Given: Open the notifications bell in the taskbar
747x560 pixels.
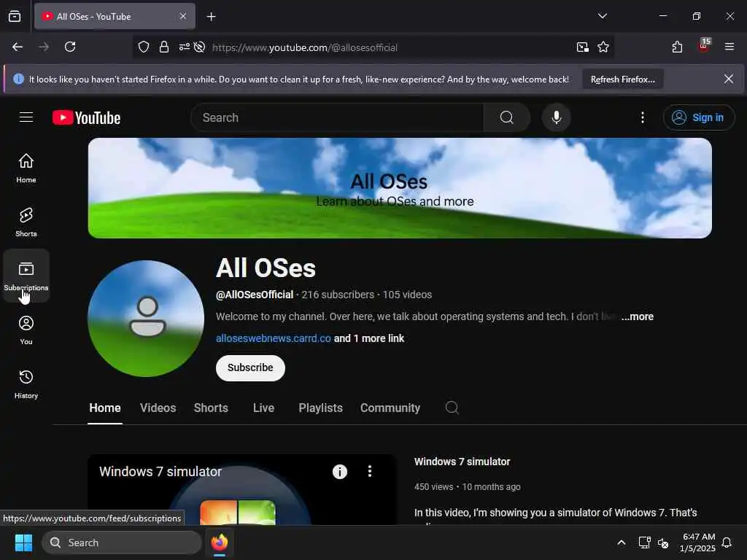Looking at the screenshot, I should 727,542.
